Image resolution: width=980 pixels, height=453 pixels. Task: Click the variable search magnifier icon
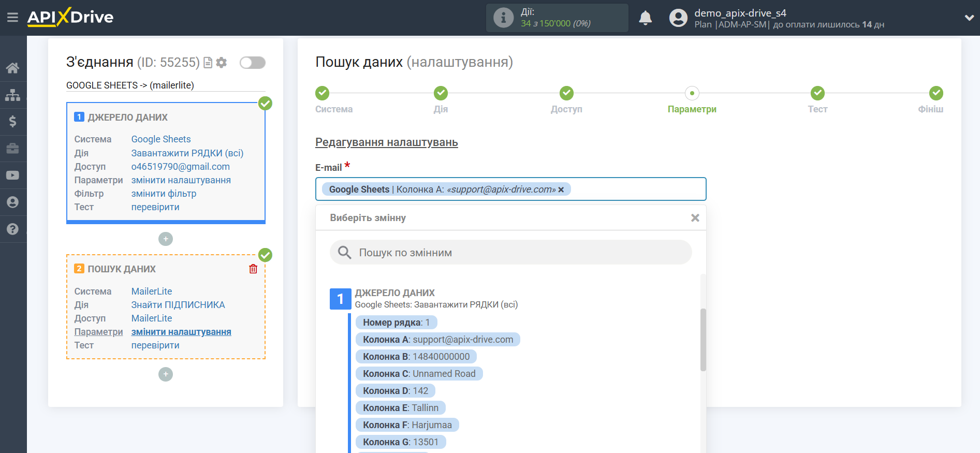pos(344,252)
